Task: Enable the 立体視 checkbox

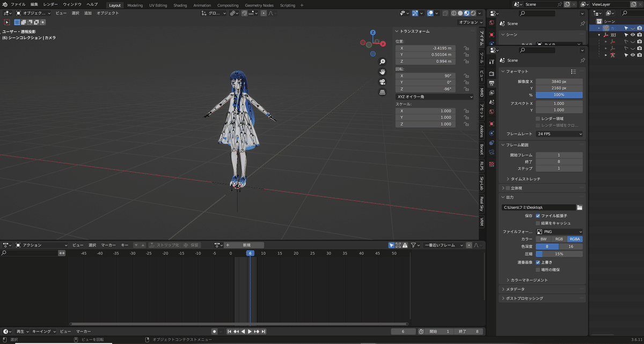Action: coord(507,188)
